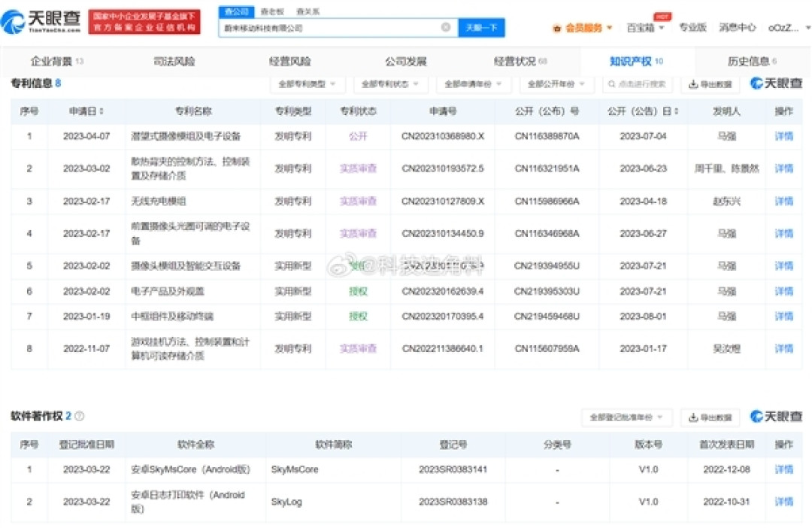Switch to the 知识产权 tab
Screen dimensions: 812x528
coord(637,61)
